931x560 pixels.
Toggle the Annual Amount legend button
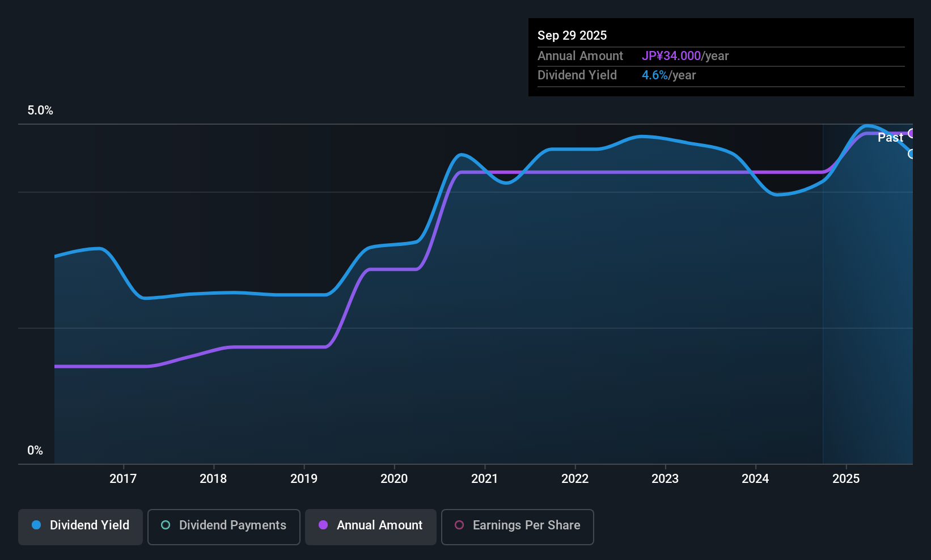point(371,525)
